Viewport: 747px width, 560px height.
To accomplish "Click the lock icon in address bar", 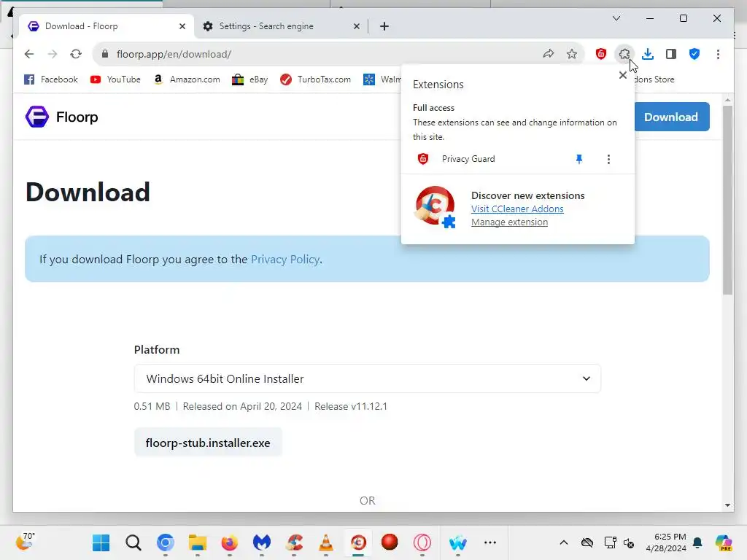I will point(105,54).
